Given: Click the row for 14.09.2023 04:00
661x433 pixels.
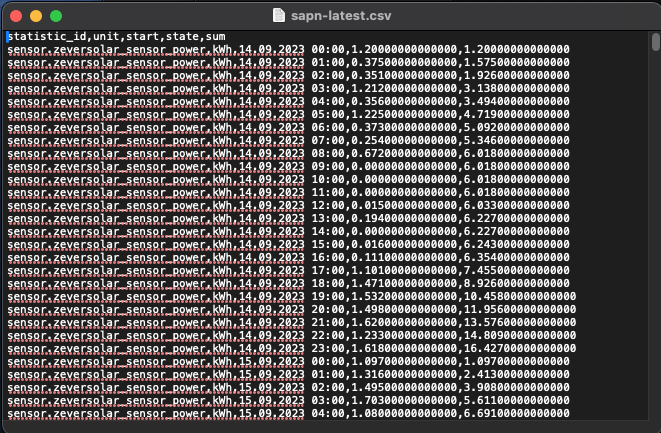Looking at the screenshot, I should click(x=288, y=101).
